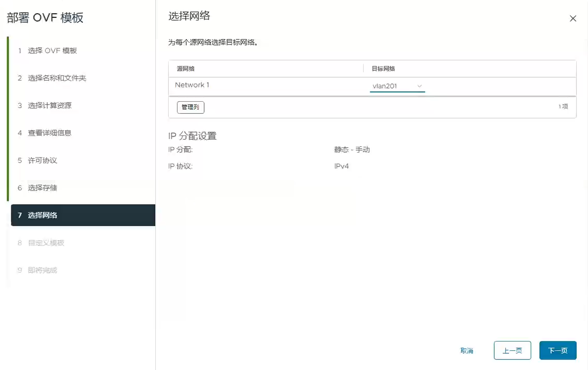The height and width of the screenshot is (370, 588).
Task: Go to step 2 选择名称和文件夹
Action: point(57,78)
